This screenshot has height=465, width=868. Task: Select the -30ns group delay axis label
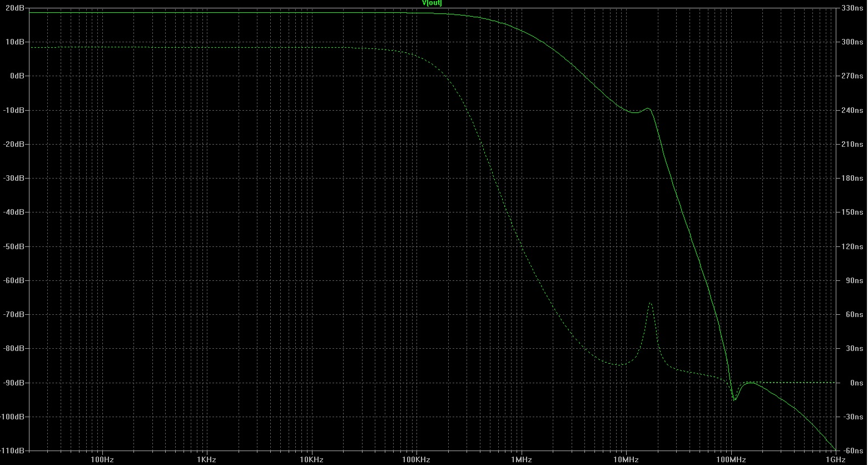pyautogui.click(x=853, y=417)
